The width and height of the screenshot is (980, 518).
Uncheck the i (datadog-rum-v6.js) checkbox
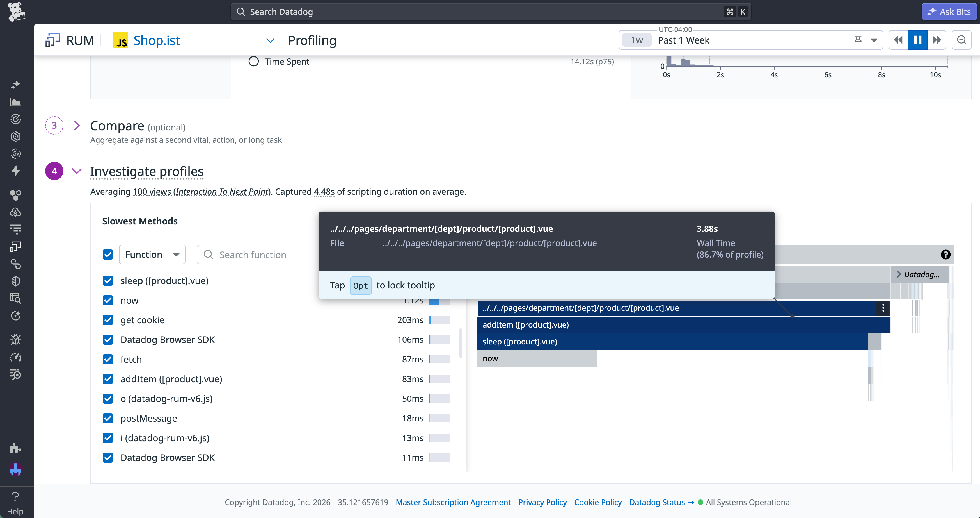point(108,438)
